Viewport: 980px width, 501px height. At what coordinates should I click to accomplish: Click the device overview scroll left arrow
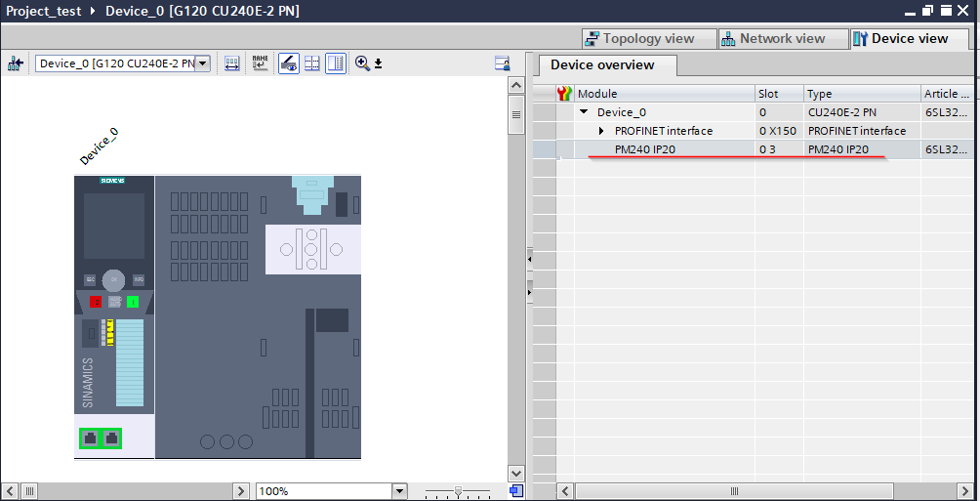pos(565,491)
